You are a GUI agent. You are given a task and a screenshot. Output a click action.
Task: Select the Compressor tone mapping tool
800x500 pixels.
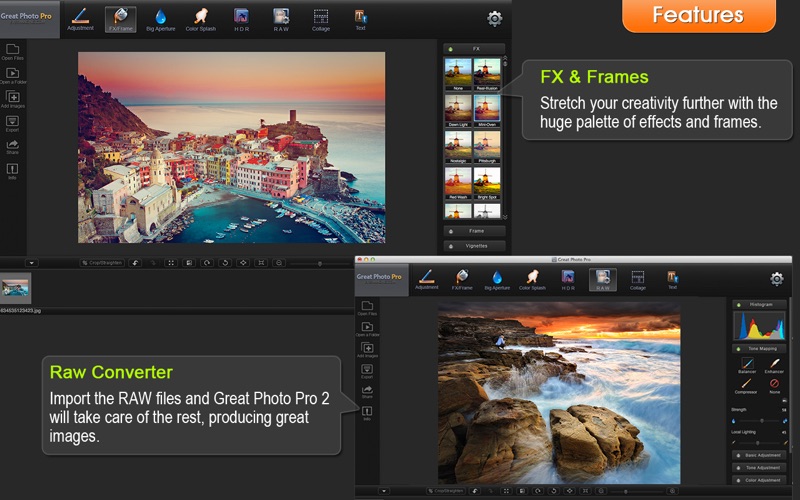pos(746,386)
